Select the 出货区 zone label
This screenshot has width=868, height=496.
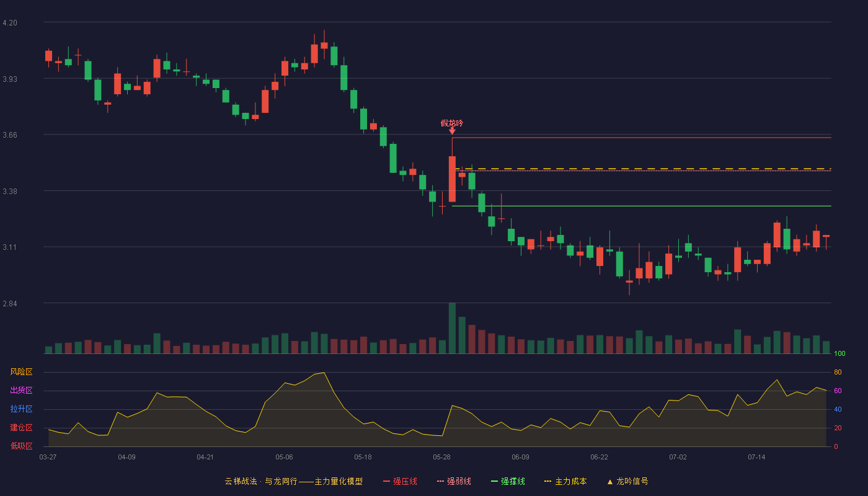(21, 391)
